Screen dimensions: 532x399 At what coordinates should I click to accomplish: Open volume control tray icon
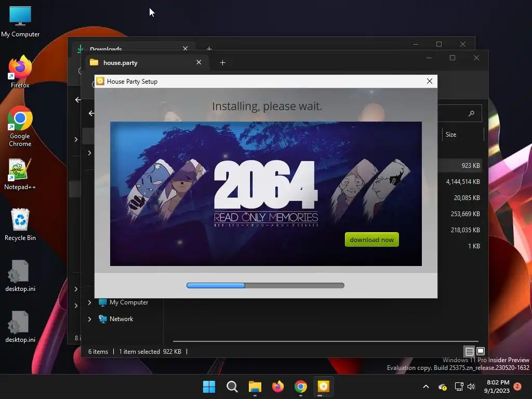coord(471,387)
